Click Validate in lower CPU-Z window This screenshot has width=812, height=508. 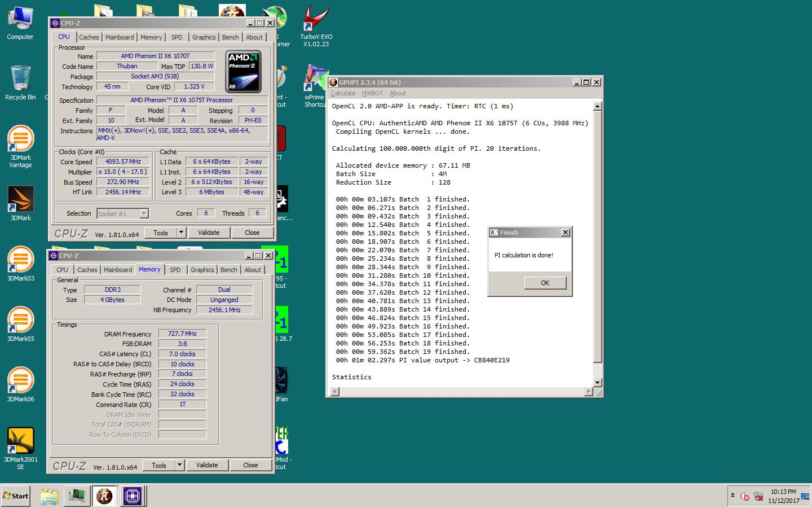point(207,465)
